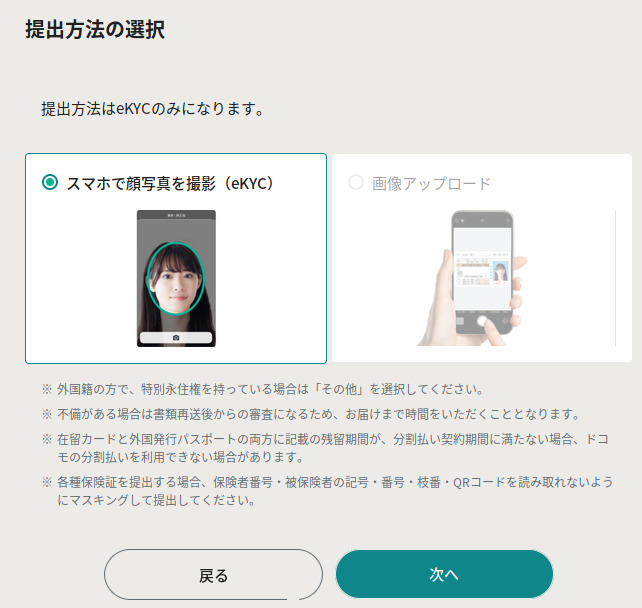The height and width of the screenshot is (608, 642).
Task: Click the grayed-out 画像アップロード label
Action: [431, 184]
